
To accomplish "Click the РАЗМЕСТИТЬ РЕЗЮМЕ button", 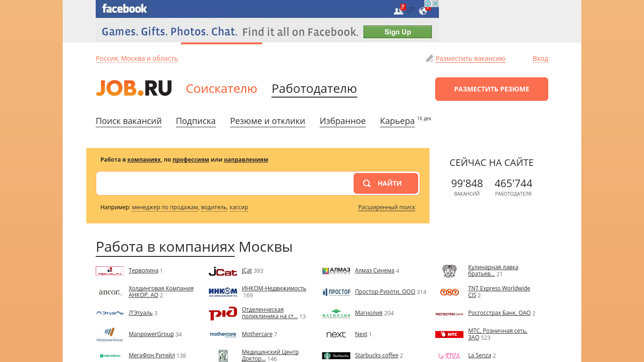I will tap(492, 89).
